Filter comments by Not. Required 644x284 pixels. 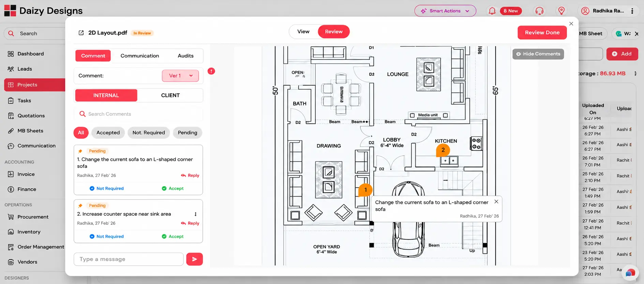click(149, 132)
